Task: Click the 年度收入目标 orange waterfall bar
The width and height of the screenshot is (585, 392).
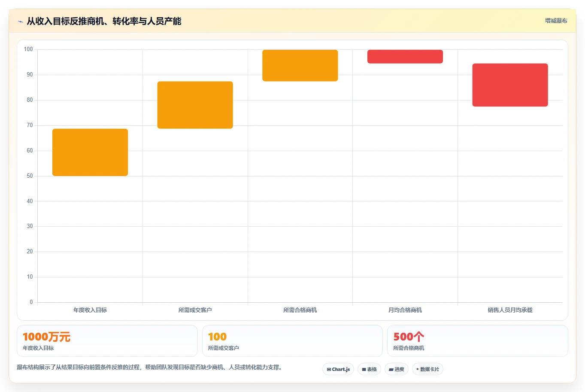Action: click(x=90, y=152)
